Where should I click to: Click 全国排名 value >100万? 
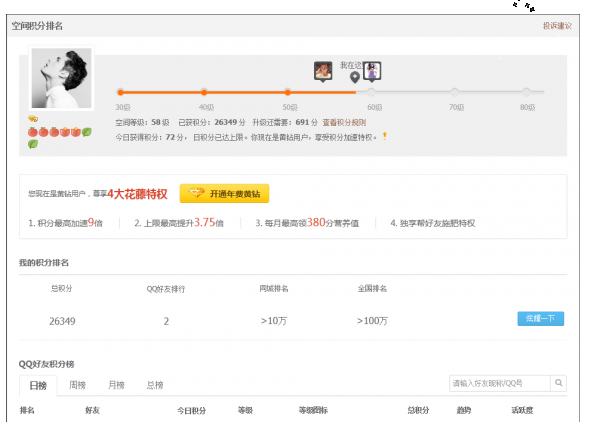372,321
